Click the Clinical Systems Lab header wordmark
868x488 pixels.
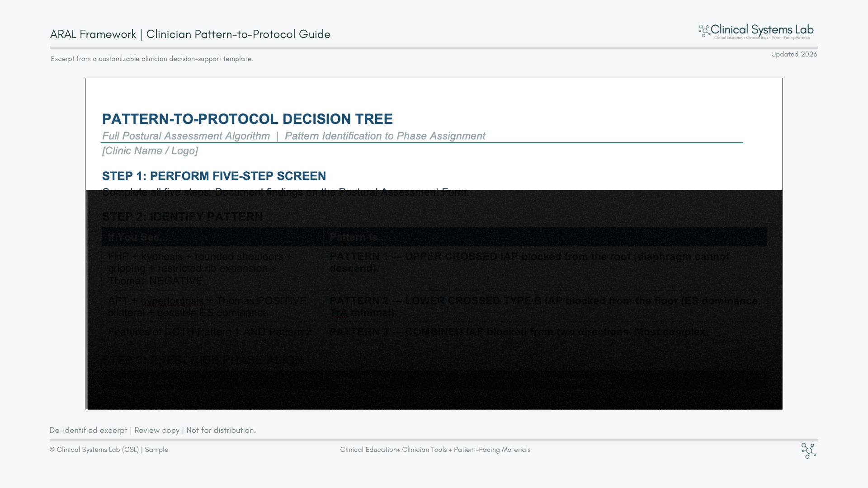coord(762,30)
